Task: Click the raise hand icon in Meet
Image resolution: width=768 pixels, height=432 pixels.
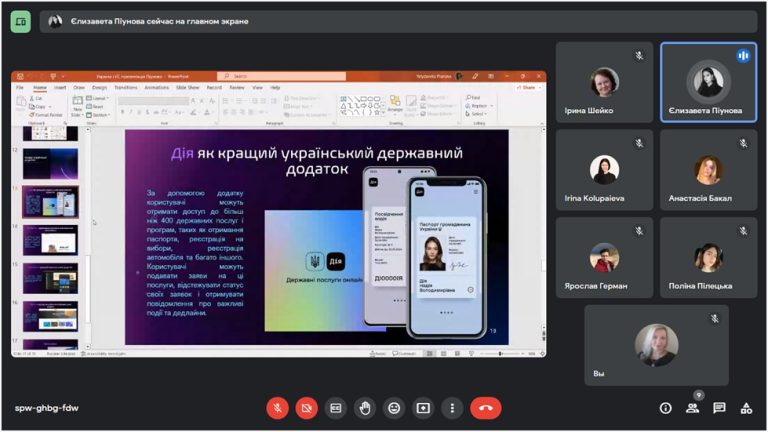Action: tap(365, 408)
